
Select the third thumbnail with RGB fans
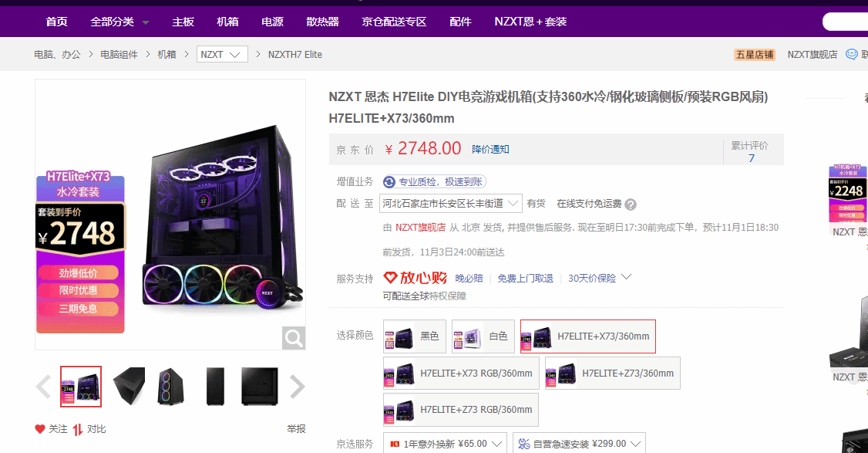click(x=171, y=387)
